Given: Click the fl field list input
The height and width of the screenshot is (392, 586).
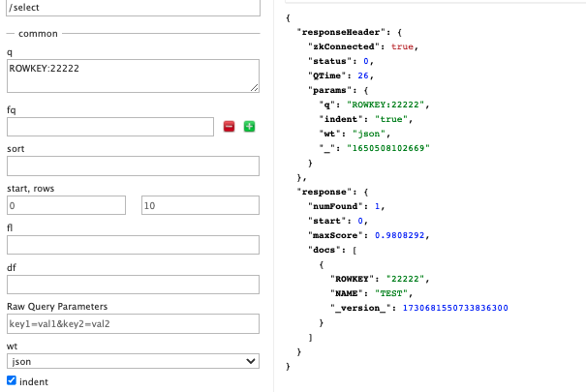Looking at the screenshot, I should (133, 245).
